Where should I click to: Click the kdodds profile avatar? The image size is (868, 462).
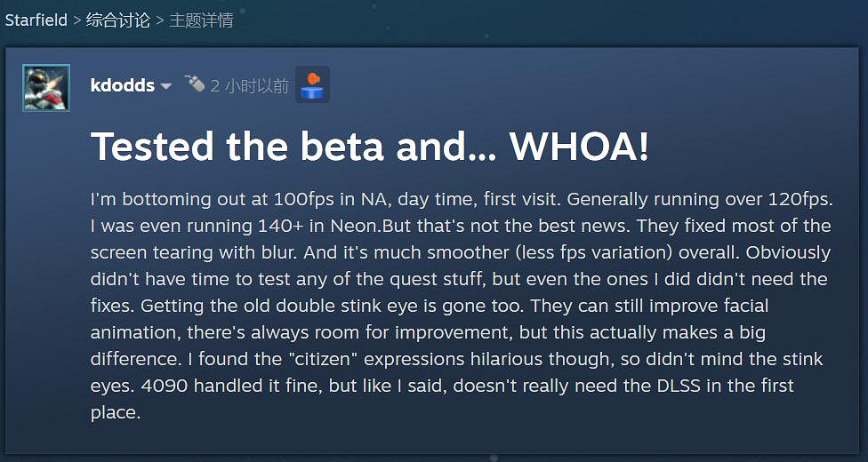pyautogui.click(x=46, y=88)
